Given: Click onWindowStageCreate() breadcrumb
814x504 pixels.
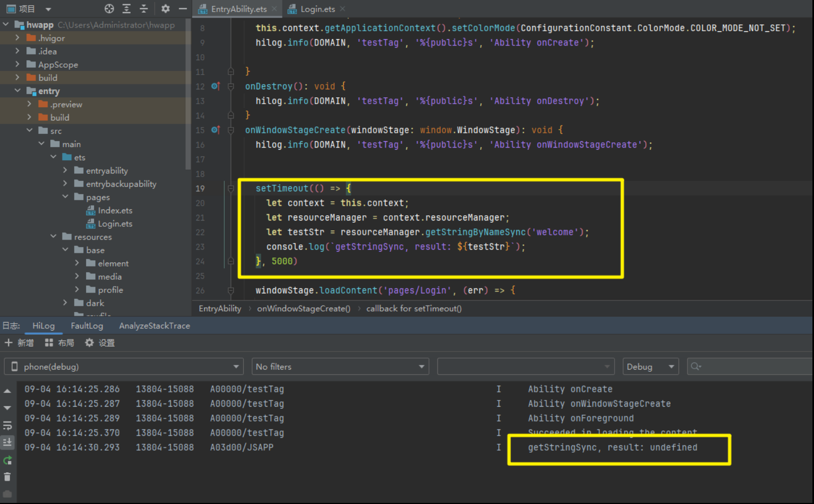Looking at the screenshot, I should [x=304, y=308].
